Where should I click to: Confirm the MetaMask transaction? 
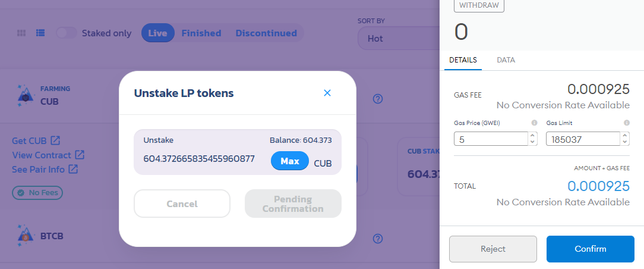(590, 249)
